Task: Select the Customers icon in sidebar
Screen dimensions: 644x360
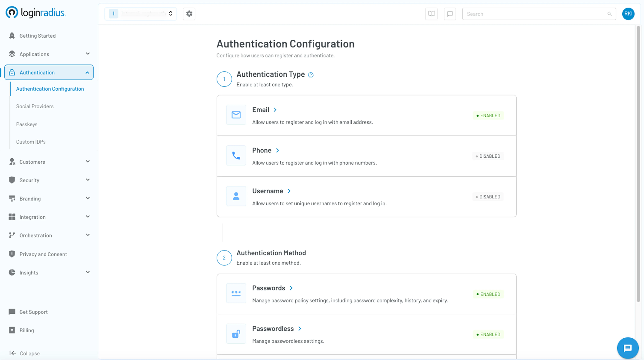Action: point(12,162)
